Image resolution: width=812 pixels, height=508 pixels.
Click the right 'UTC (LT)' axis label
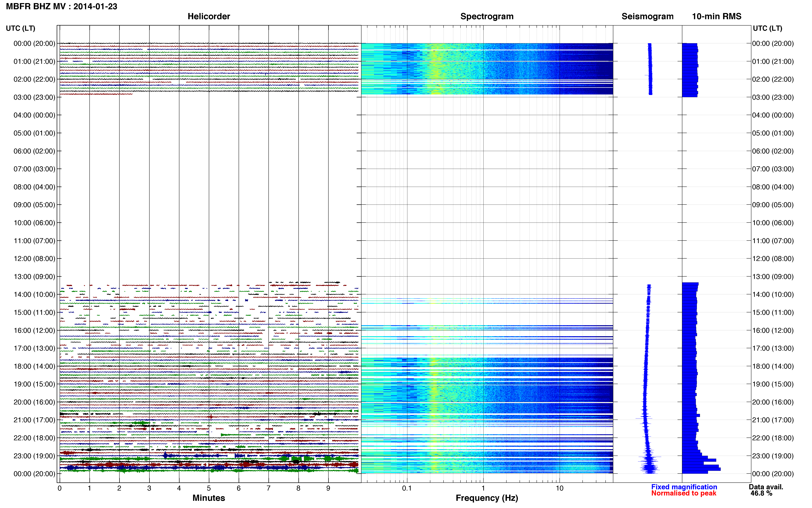point(767,28)
